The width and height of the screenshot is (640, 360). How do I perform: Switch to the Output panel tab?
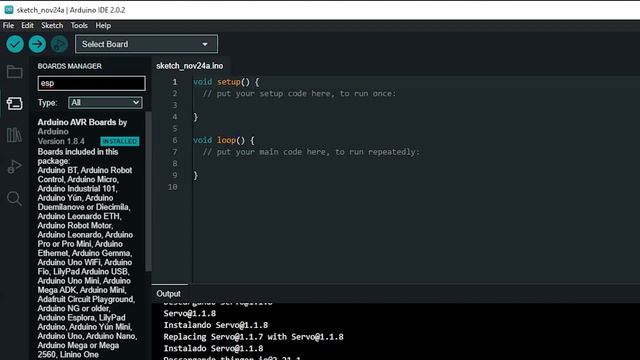click(x=168, y=293)
